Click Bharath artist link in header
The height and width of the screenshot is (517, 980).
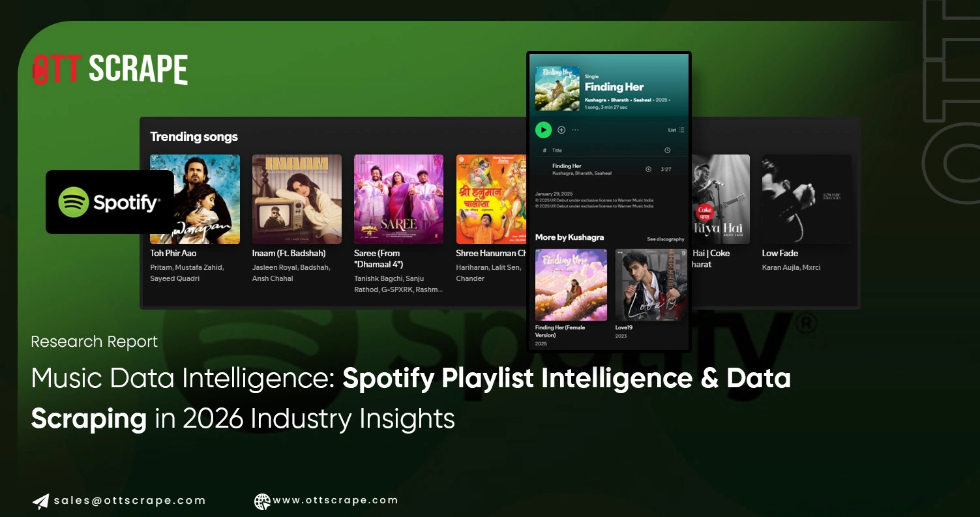(620, 100)
